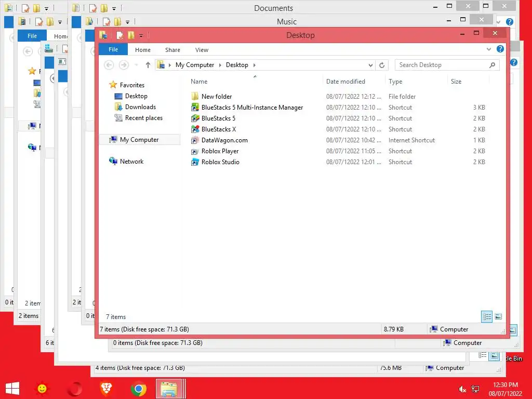
Task: Switch to the View ribbon tab
Action: pos(202,50)
